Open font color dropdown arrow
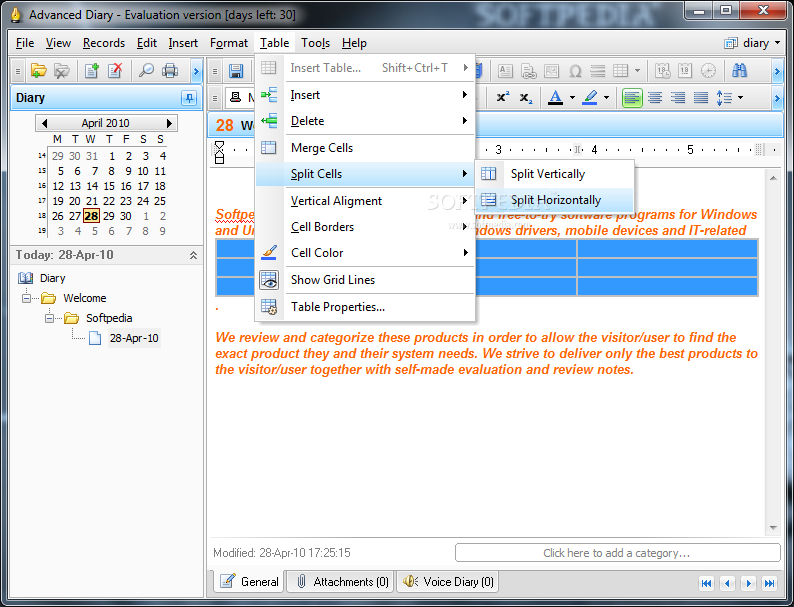The width and height of the screenshot is (794, 607). click(572, 97)
